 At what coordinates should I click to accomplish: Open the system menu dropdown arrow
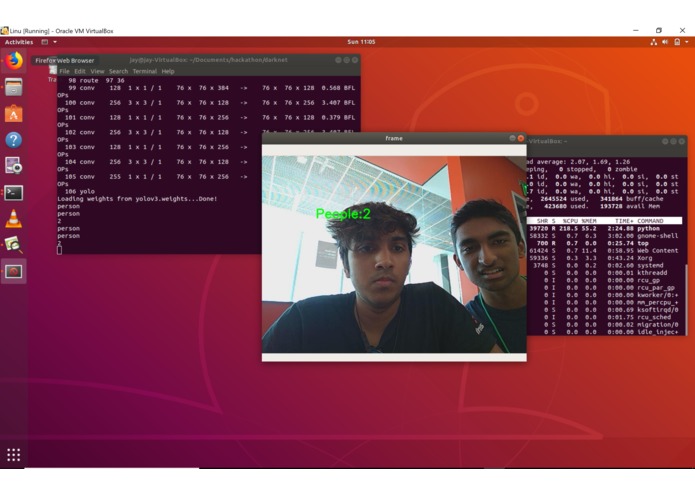click(x=687, y=42)
